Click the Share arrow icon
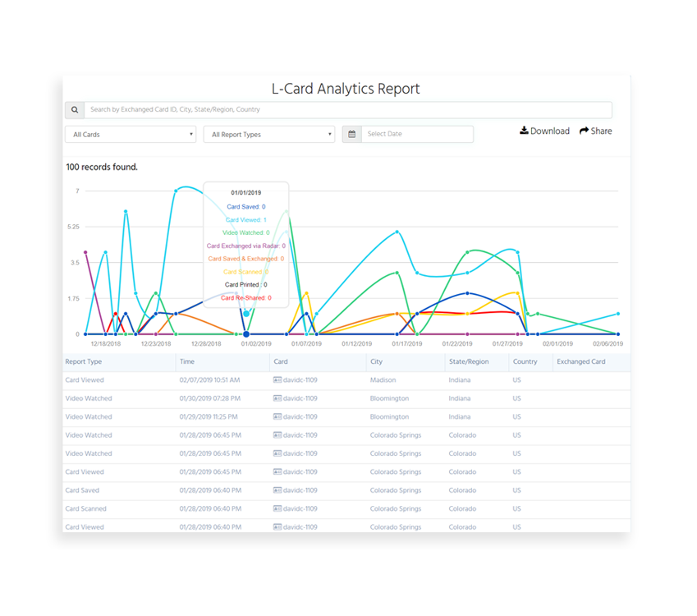Screen dimensions: 697x616 (x=585, y=131)
